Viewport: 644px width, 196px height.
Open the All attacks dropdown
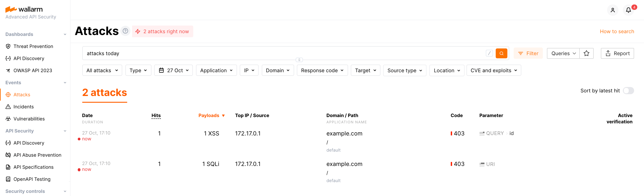[102, 71]
